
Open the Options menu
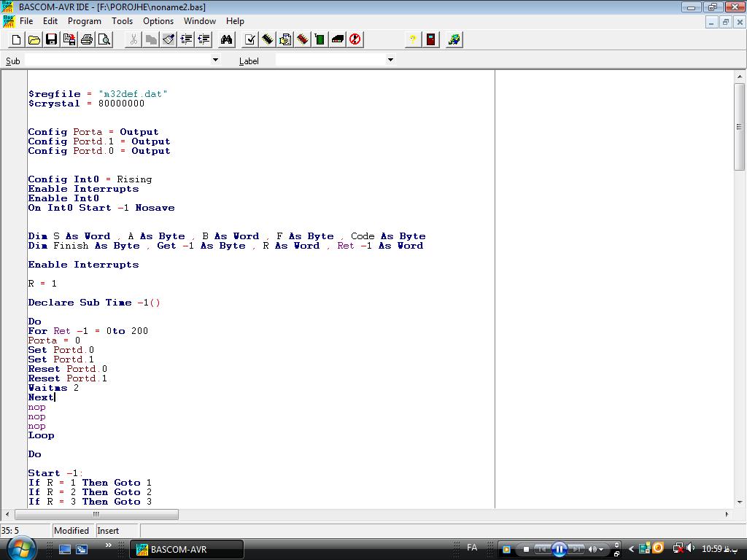point(158,21)
